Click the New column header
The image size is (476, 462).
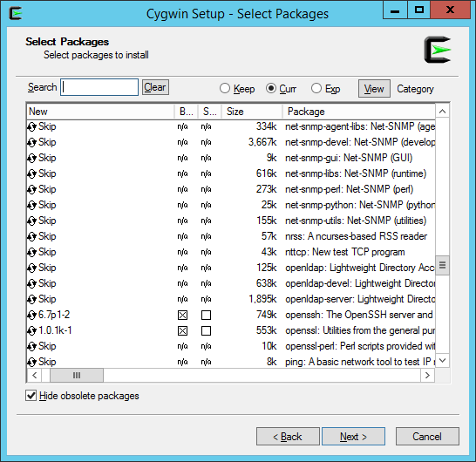point(100,112)
